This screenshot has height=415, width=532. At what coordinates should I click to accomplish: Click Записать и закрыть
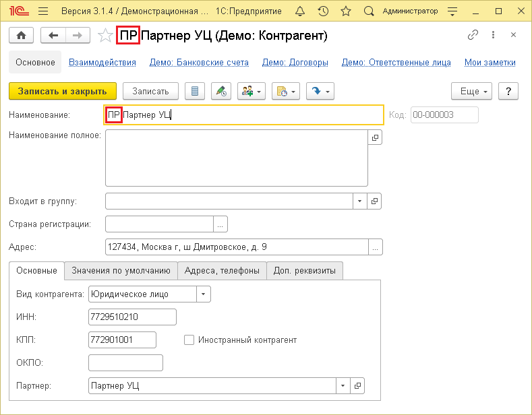(63, 91)
